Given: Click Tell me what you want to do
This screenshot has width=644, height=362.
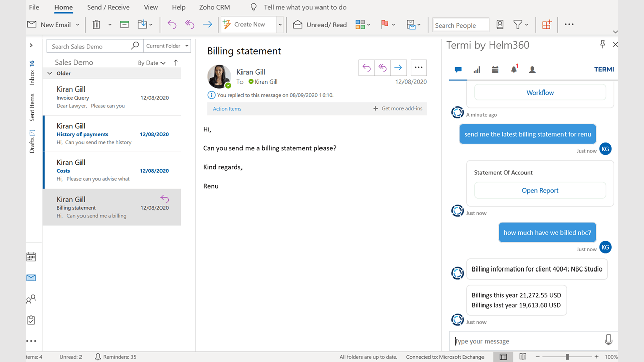Looking at the screenshot, I should [305, 7].
